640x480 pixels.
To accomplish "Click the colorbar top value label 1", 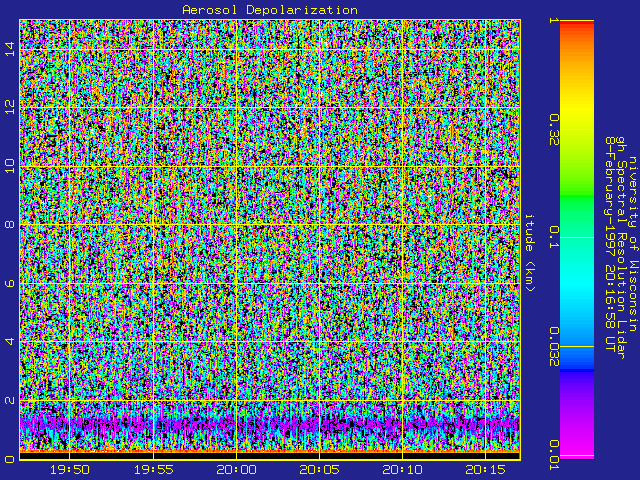I will (x=553, y=20).
